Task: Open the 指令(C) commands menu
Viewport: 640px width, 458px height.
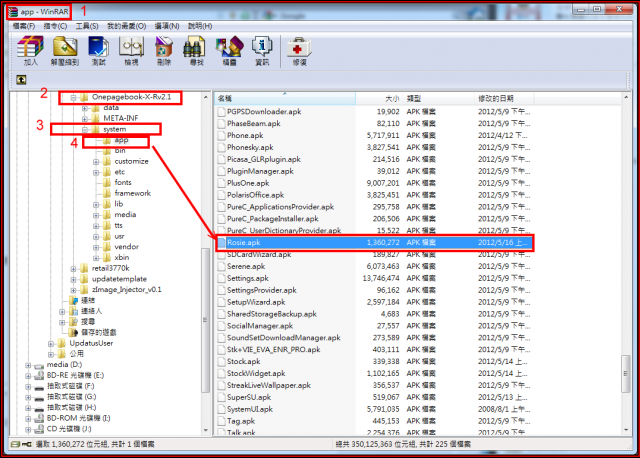Action: tap(55, 26)
